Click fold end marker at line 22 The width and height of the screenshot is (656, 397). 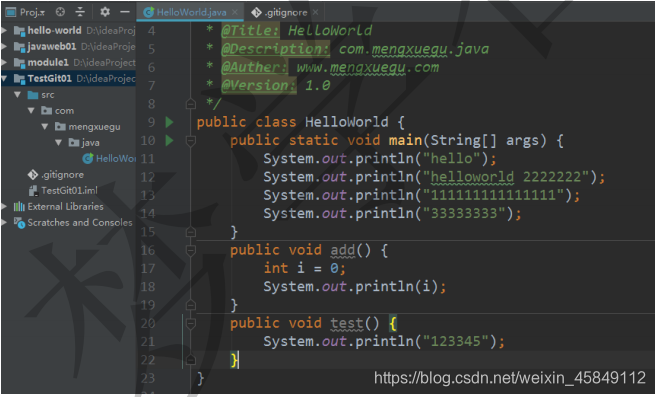click(x=190, y=360)
